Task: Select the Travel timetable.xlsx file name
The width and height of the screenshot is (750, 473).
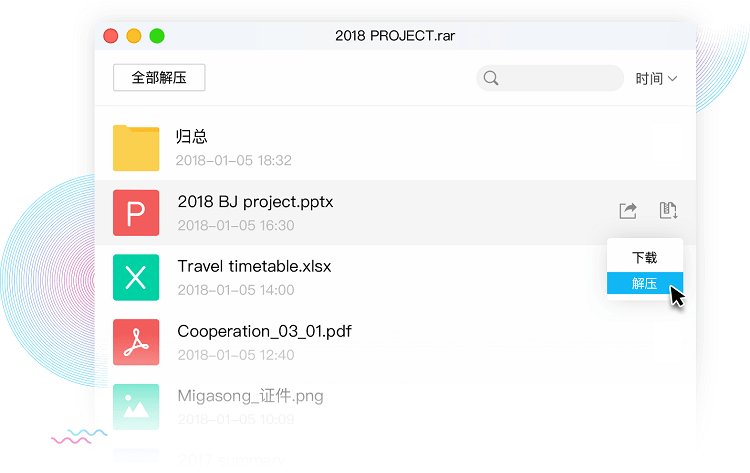Action: [254, 267]
